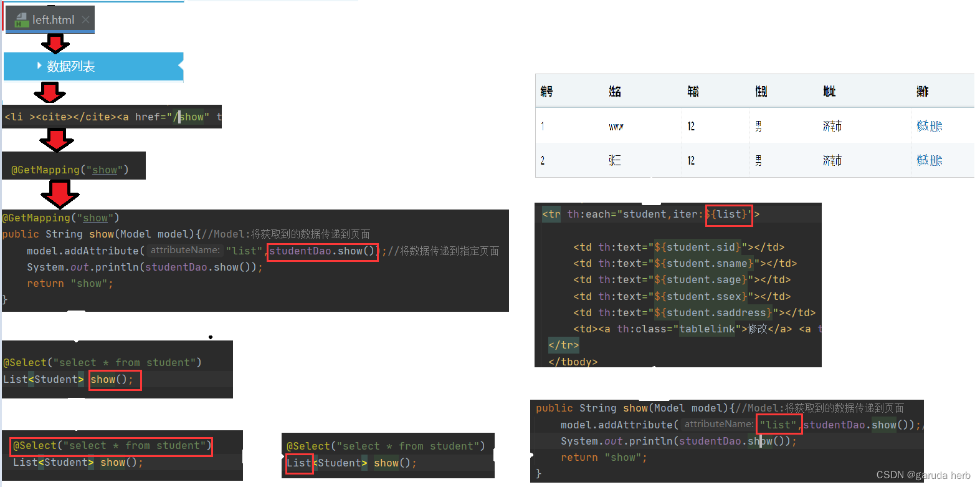Click the closing </tbody> tag
This screenshot has height=487, width=980.
573,362
